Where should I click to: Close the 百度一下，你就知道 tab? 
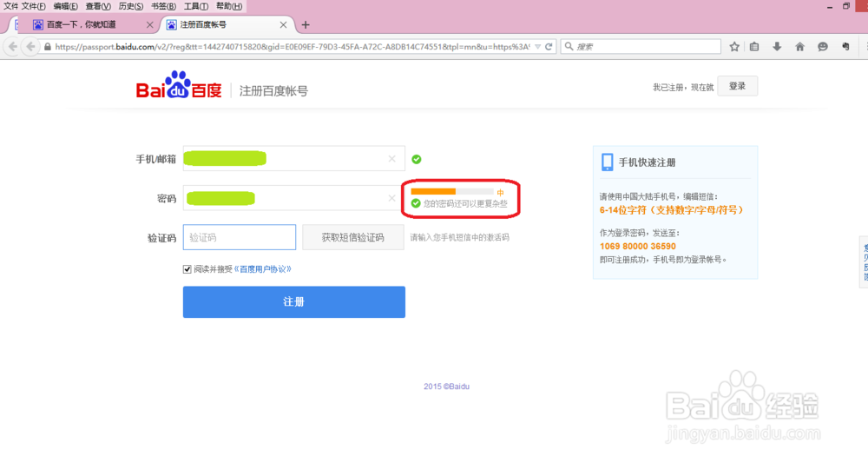coord(149,25)
